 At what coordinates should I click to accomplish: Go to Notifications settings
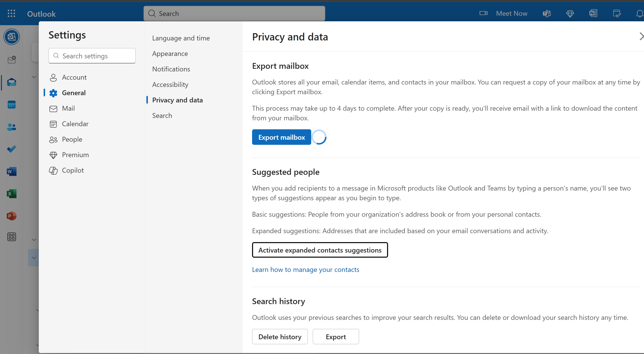171,69
